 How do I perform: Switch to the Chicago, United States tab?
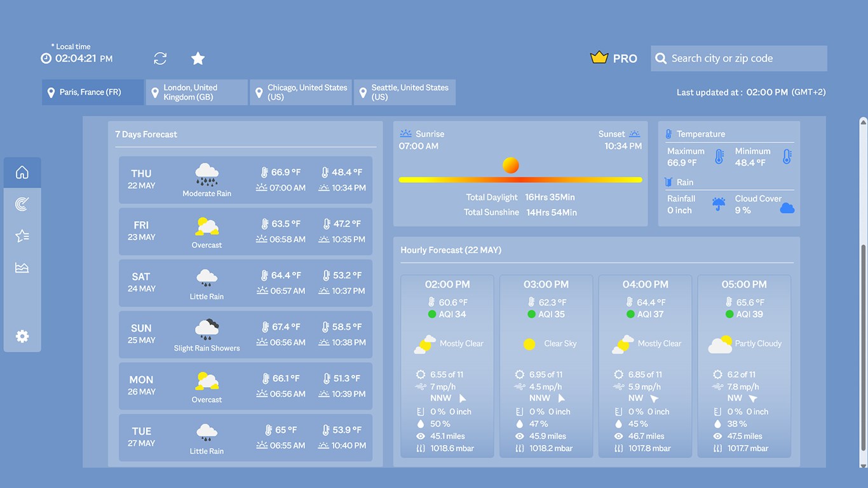[301, 91]
